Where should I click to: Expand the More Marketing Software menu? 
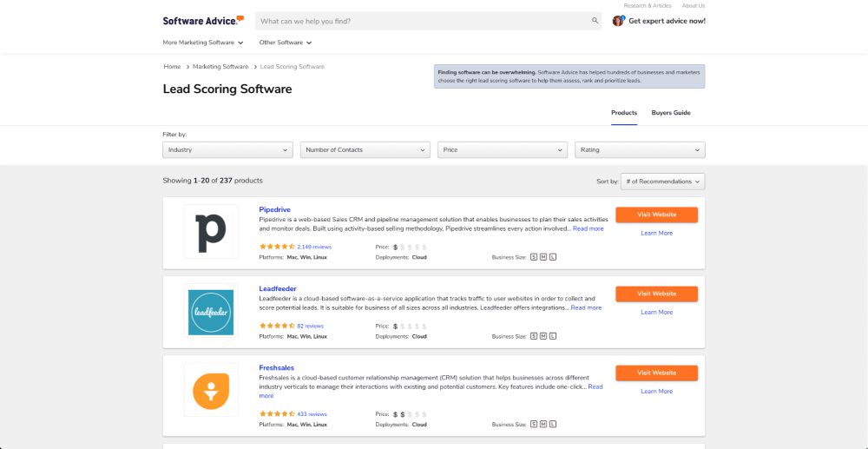(202, 43)
